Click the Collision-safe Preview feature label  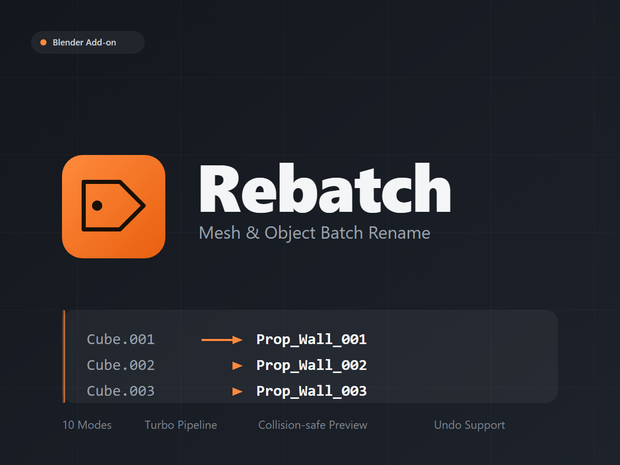point(313,425)
